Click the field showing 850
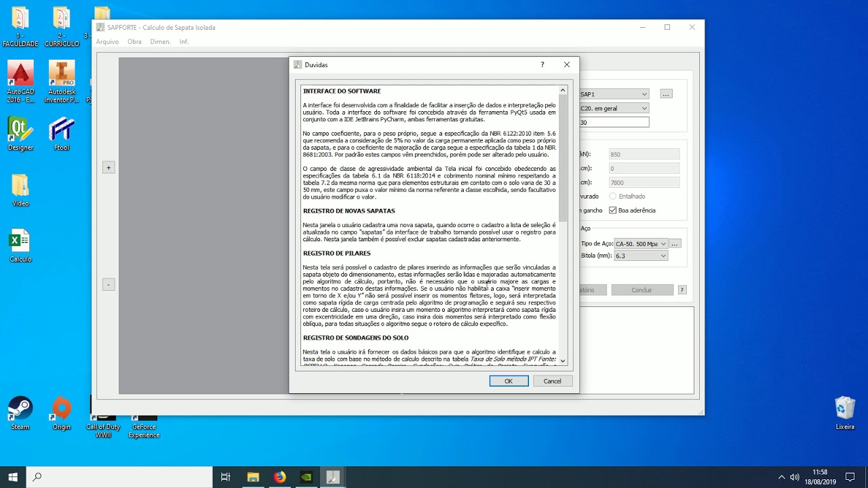 [644, 155]
